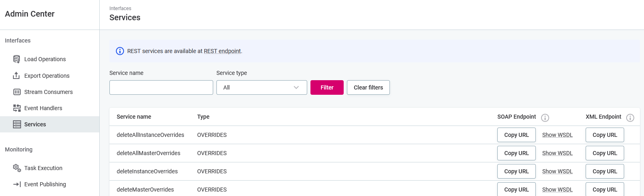The height and width of the screenshot is (196, 644).
Task: Click the Event Handlers icon in sidebar
Action: tap(17, 108)
